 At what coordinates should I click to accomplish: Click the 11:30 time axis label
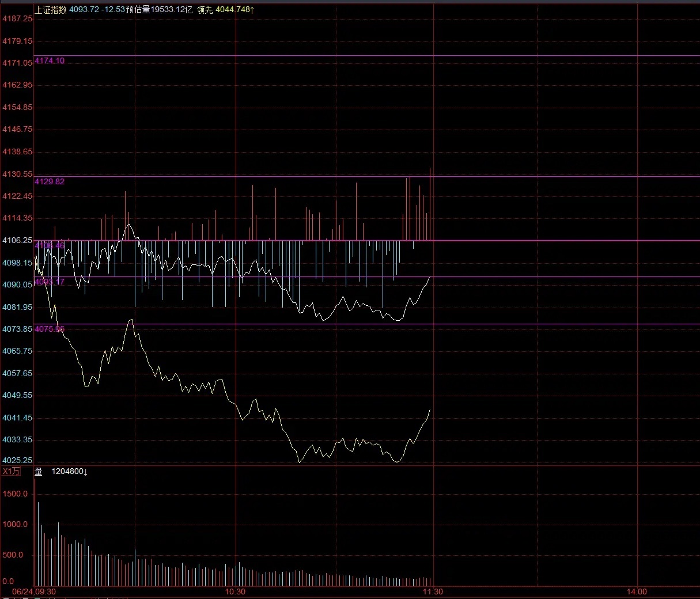[x=433, y=592]
